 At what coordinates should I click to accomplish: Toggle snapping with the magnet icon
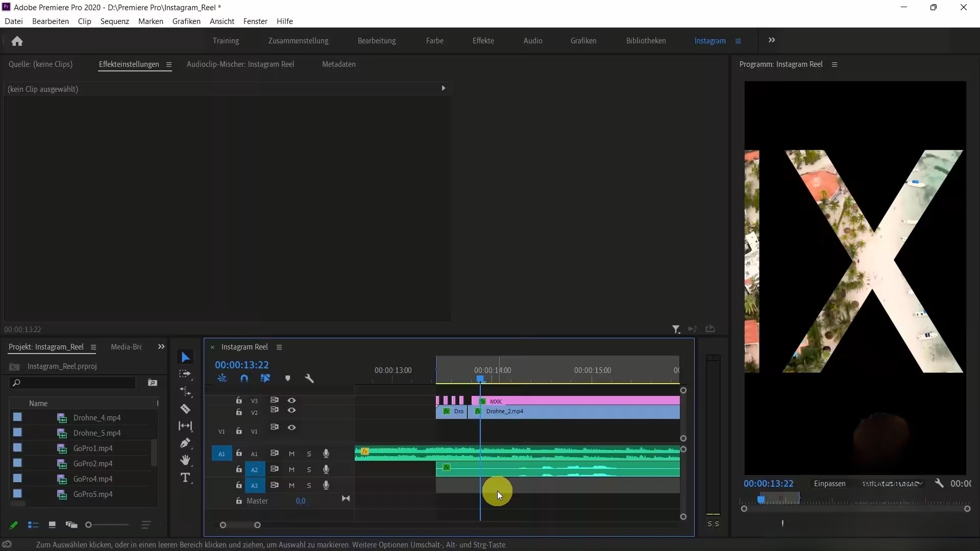pos(244,378)
